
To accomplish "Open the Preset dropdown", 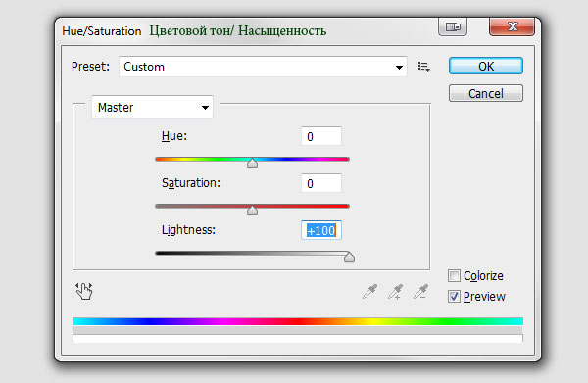I will 263,67.
